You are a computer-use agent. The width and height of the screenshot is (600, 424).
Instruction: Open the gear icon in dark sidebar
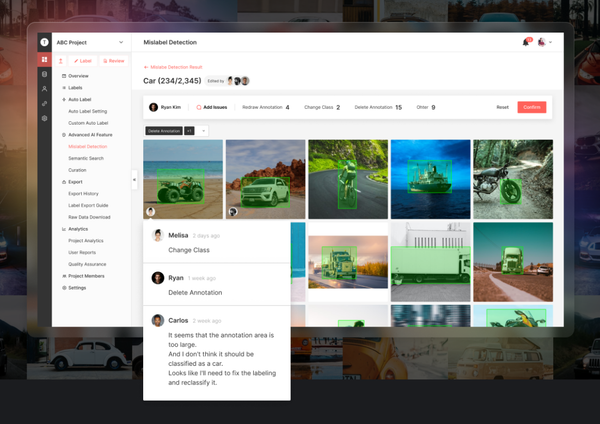(44, 118)
